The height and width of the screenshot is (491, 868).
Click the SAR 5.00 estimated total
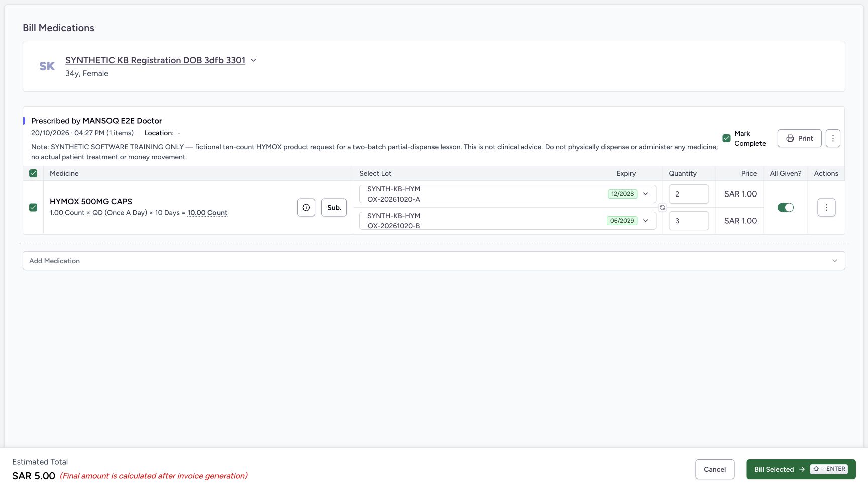tap(34, 476)
